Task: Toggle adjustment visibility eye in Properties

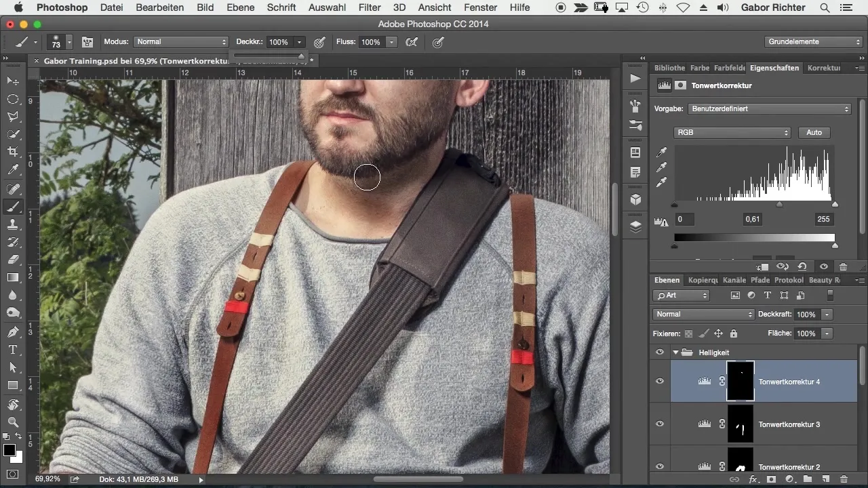Action: point(823,267)
